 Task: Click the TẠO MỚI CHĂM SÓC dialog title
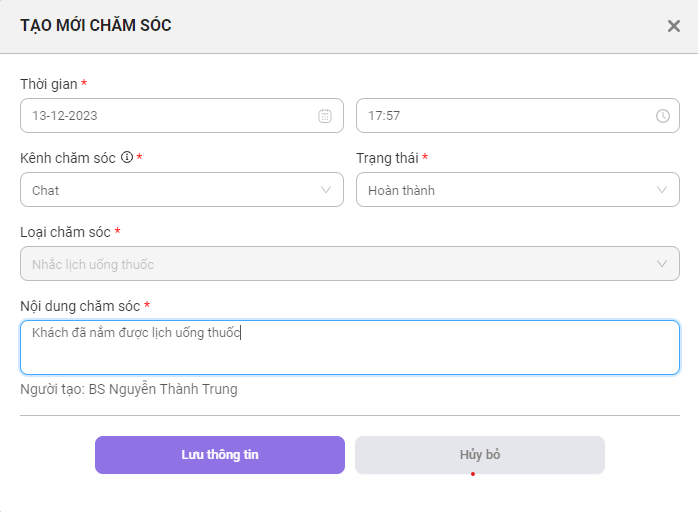pyautogui.click(x=96, y=25)
